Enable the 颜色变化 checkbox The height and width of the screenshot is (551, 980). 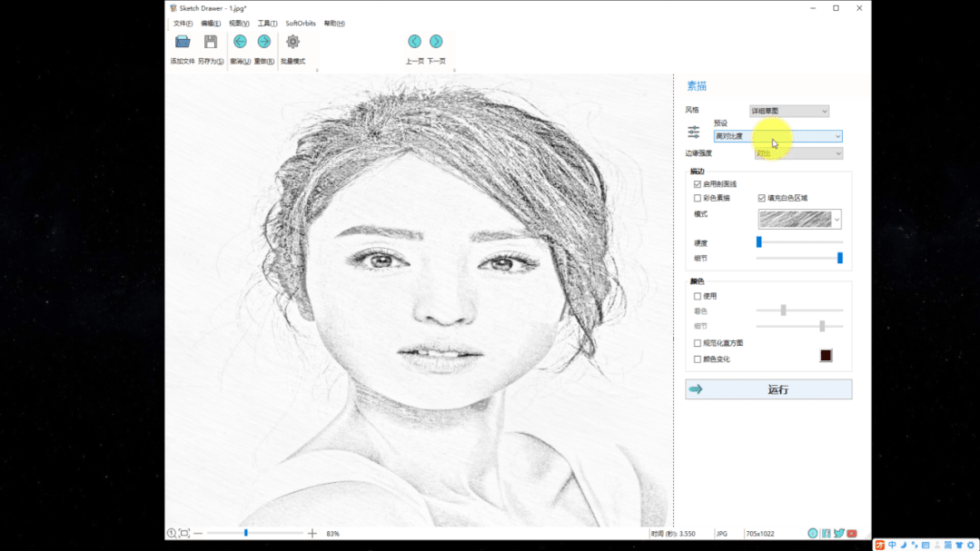[x=698, y=359]
